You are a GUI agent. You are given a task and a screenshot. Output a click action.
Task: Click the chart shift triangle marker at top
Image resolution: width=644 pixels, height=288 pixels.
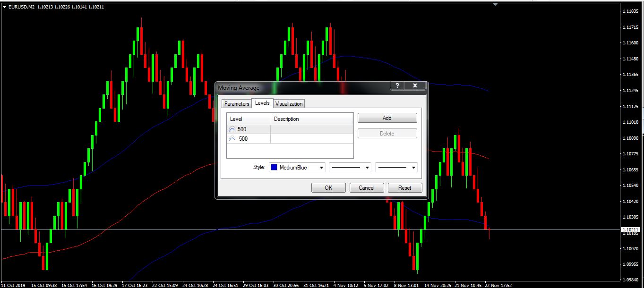[495, 4]
